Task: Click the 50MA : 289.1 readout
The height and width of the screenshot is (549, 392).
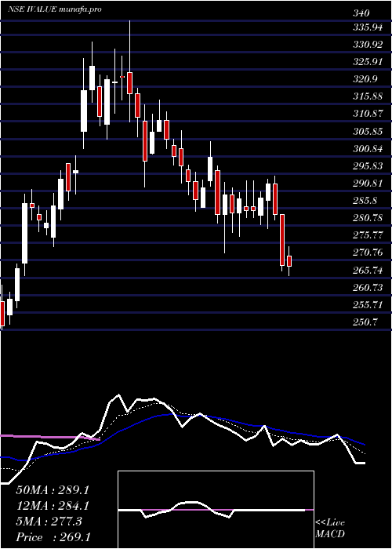Action: coord(53,490)
